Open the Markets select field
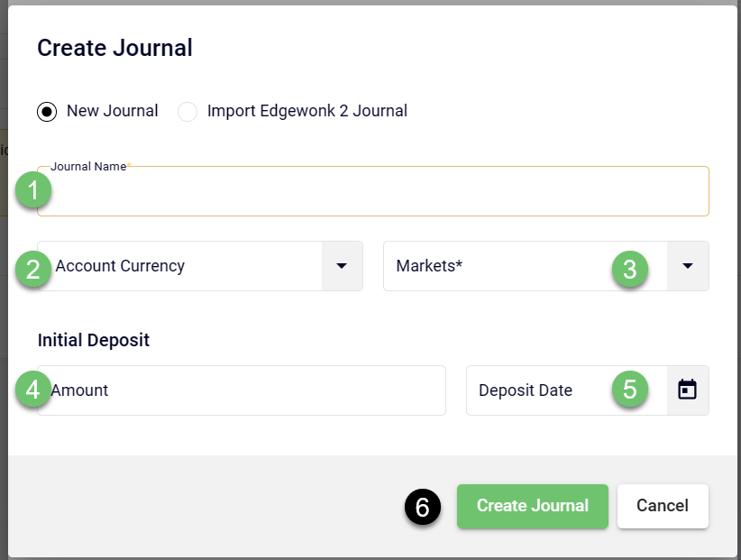The height and width of the screenshot is (560, 741). (505, 266)
